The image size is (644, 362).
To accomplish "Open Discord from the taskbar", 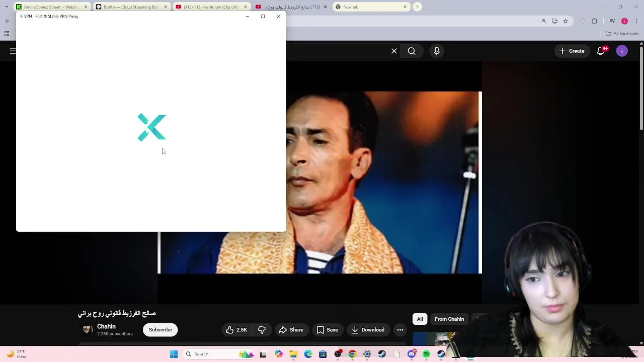I will point(412,354).
